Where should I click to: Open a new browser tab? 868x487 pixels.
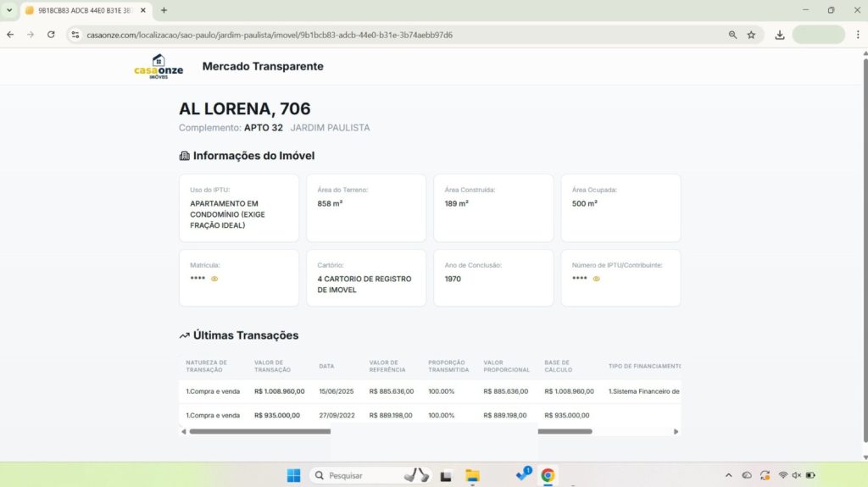164,10
